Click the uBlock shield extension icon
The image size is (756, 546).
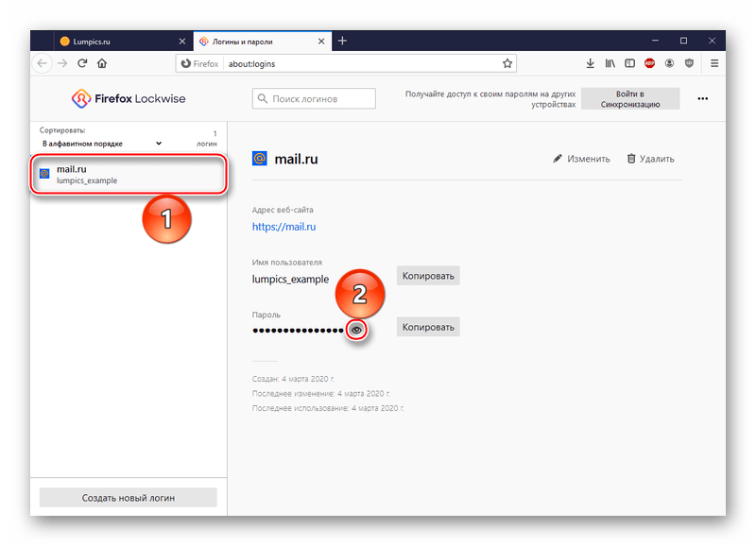click(689, 63)
